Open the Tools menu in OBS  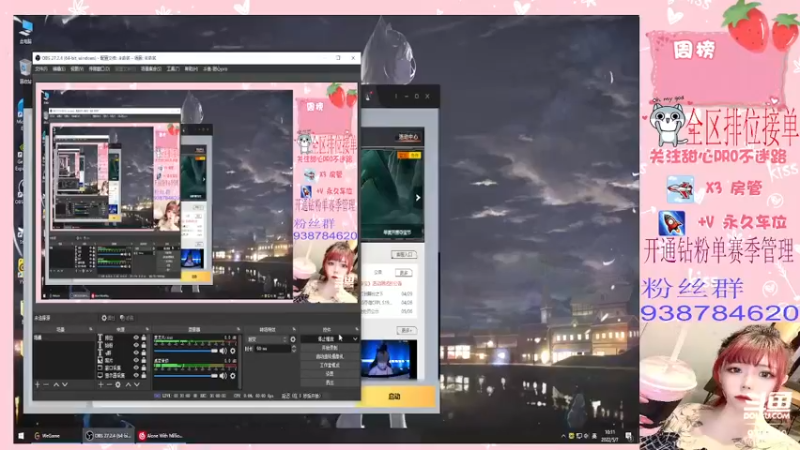click(173, 69)
